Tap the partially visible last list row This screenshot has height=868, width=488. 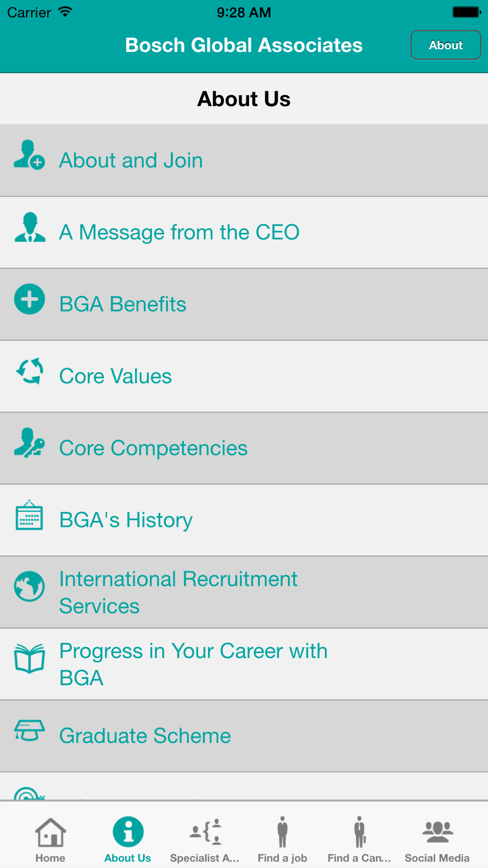(244, 786)
